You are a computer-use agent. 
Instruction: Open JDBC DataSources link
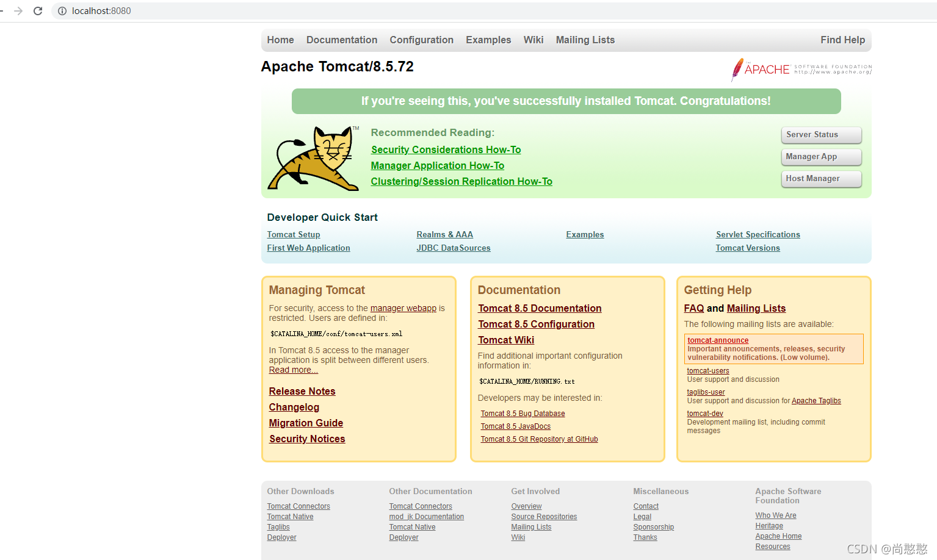[x=454, y=248]
